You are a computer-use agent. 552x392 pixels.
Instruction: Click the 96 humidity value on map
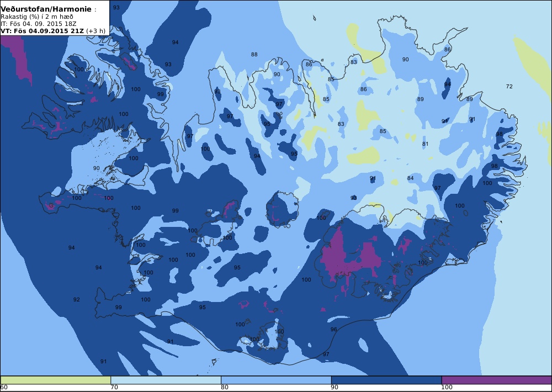click(334, 329)
